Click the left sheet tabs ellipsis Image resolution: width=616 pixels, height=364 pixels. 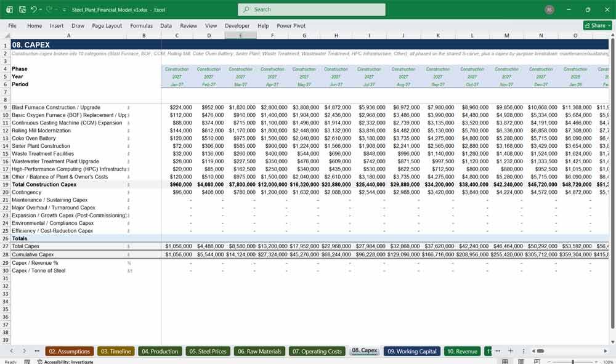click(37, 351)
